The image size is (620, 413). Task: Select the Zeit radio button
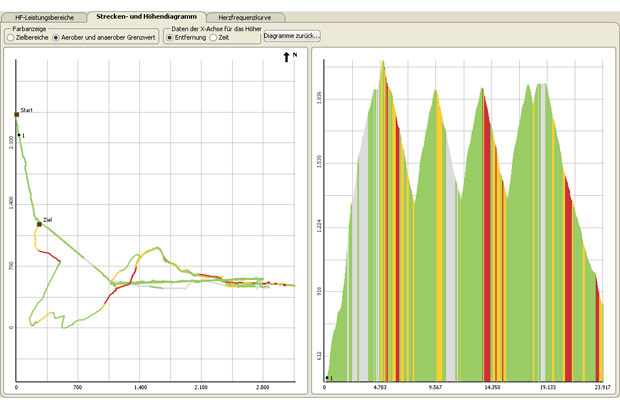click(x=213, y=37)
